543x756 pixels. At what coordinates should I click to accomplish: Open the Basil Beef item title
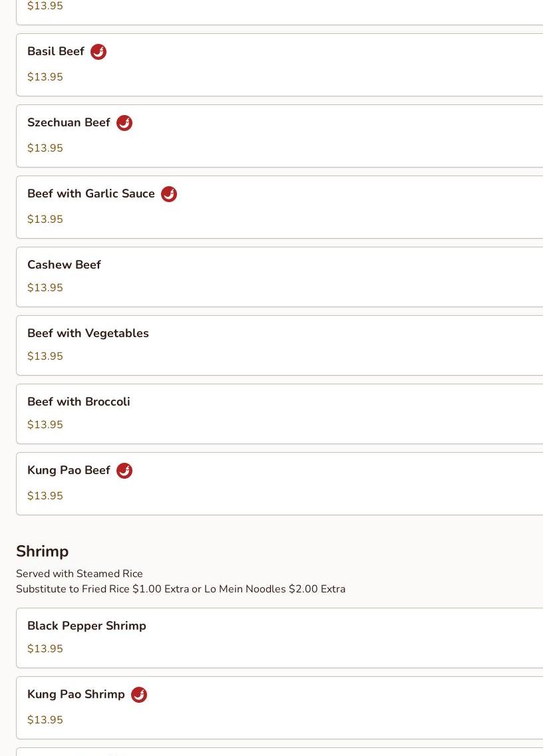click(56, 52)
